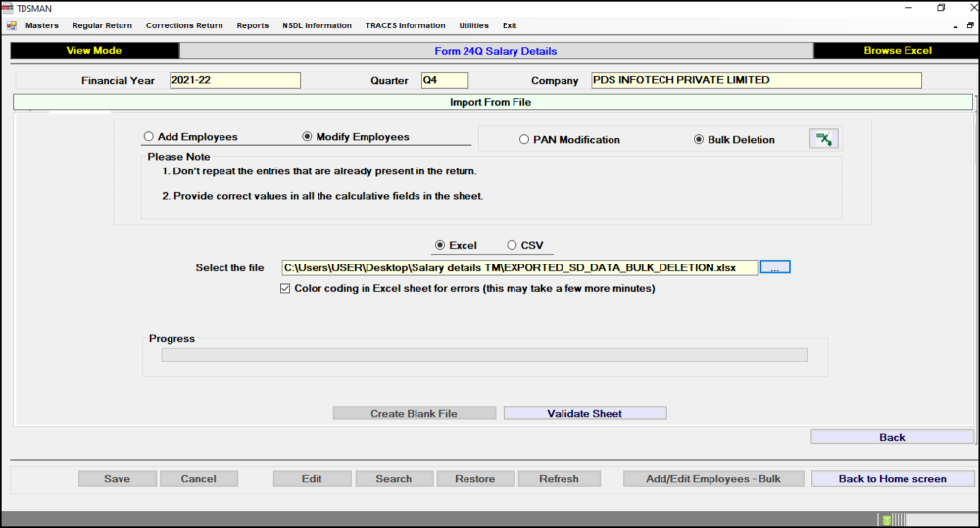This screenshot has height=528, width=980.
Task: Click the Browse Excel header button
Action: [897, 51]
